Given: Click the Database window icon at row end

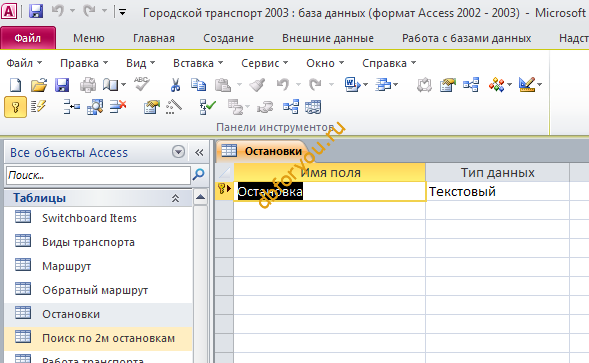Looking at the screenshot, I should 313,107.
